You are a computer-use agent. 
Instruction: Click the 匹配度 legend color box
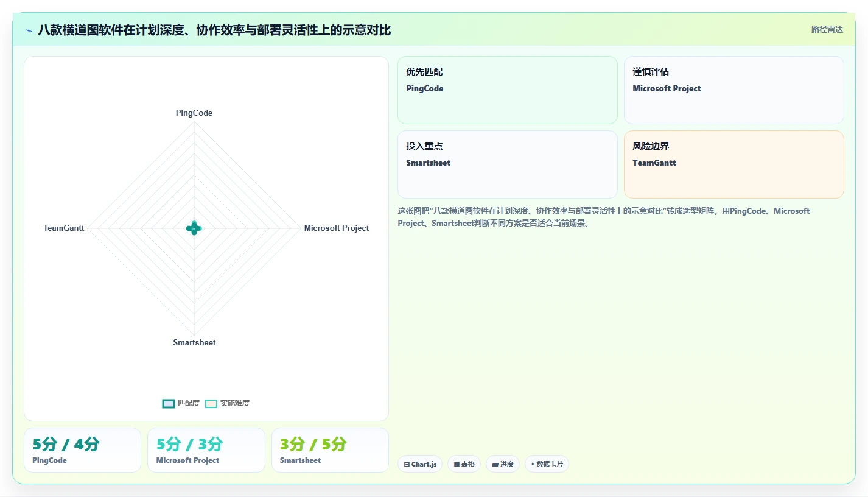coord(169,403)
